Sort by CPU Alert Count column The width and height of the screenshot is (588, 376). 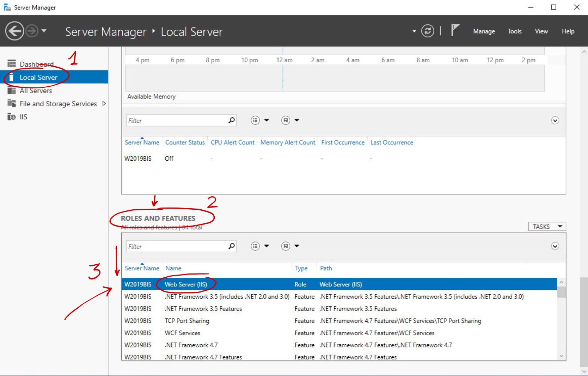click(x=233, y=142)
